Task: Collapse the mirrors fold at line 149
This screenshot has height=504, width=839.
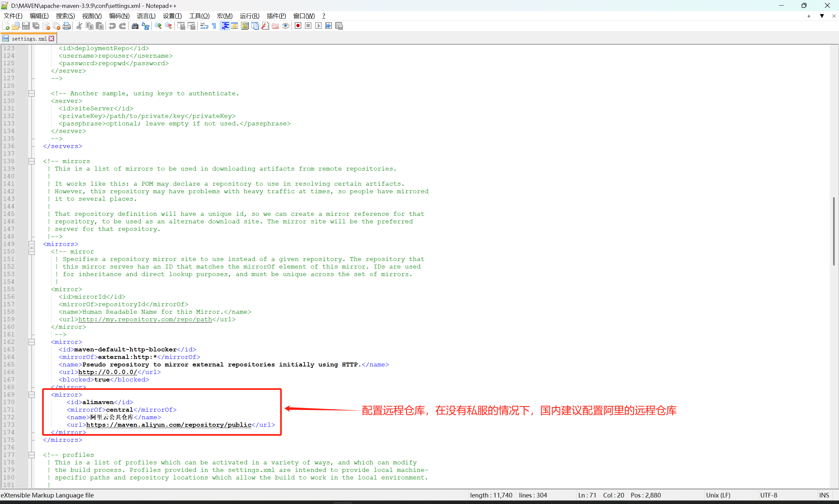Action: pos(31,244)
